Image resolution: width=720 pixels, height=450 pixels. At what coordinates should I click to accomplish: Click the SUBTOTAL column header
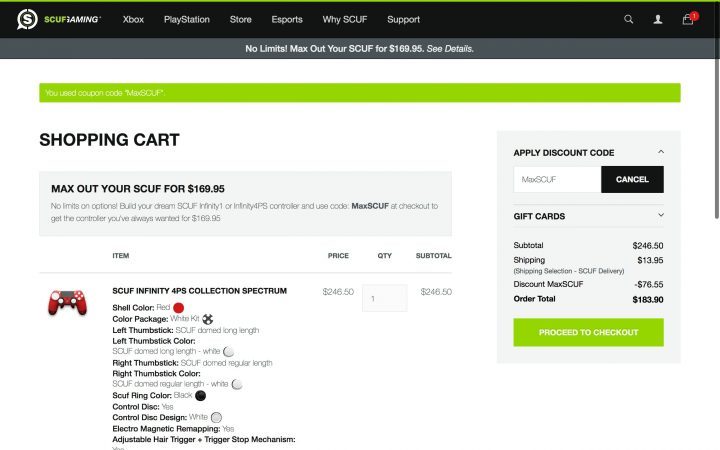point(433,256)
